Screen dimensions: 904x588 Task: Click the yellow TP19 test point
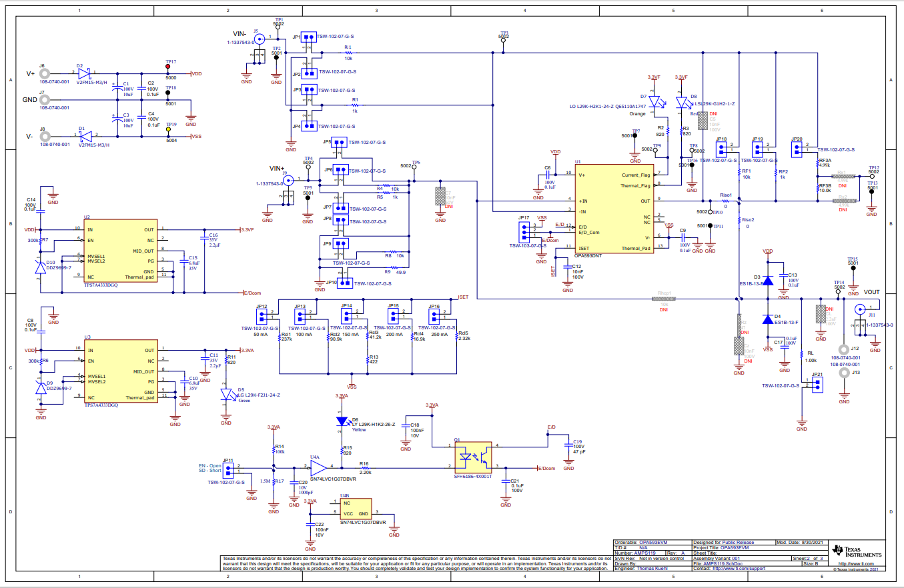point(167,131)
